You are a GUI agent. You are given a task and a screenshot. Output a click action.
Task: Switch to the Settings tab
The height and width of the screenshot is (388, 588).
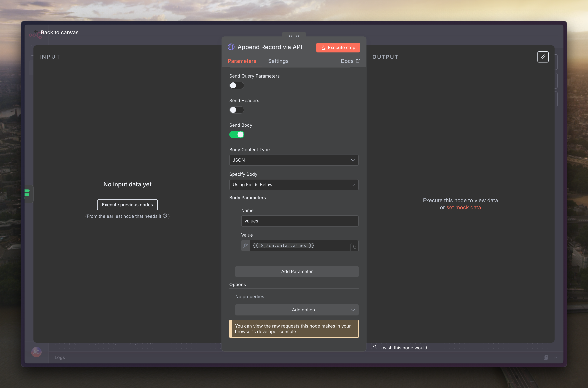(278, 61)
